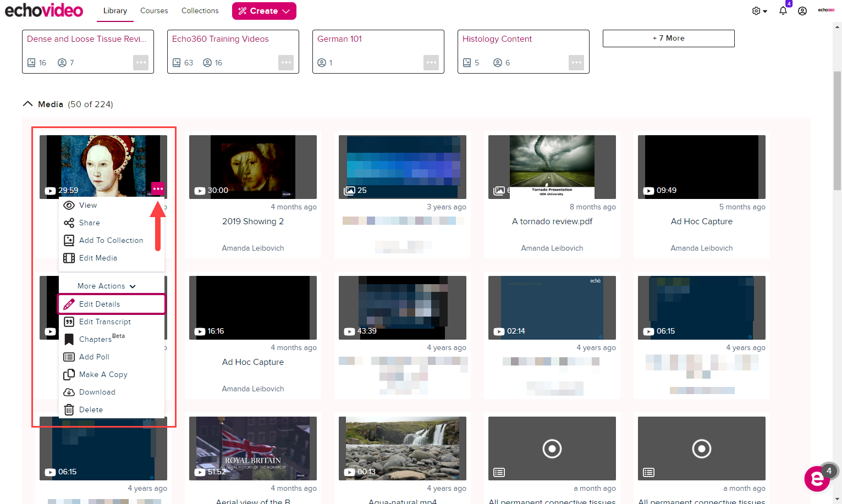Click play icon on 2019 Showing 2 thumbnail

pos(200,190)
